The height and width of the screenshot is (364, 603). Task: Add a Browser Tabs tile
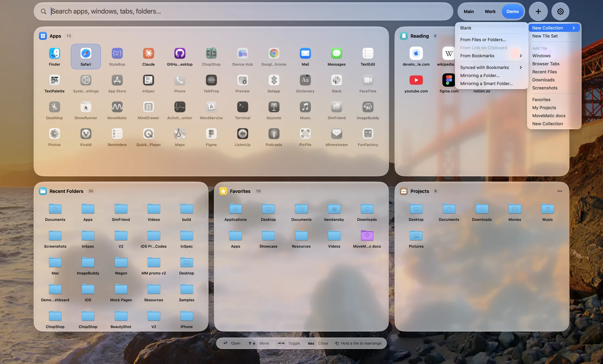tap(554, 64)
